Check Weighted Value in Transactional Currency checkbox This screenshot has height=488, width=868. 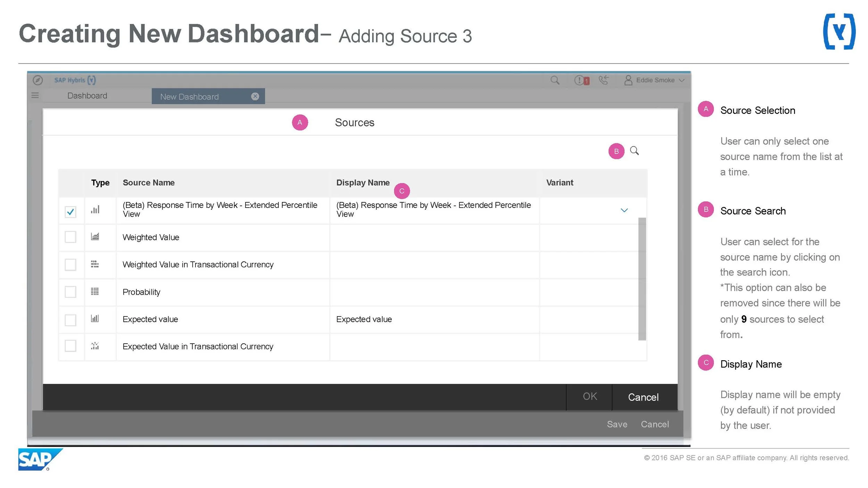point(70,264)
